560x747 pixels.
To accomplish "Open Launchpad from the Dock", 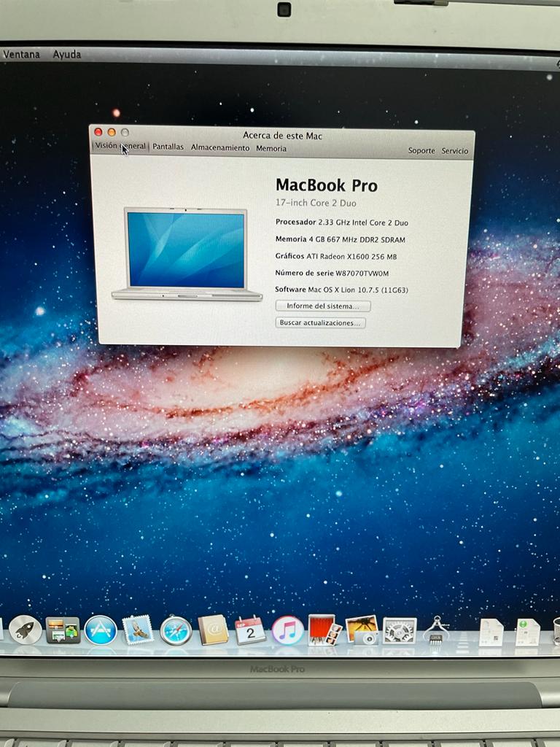I will pos(26,630).
